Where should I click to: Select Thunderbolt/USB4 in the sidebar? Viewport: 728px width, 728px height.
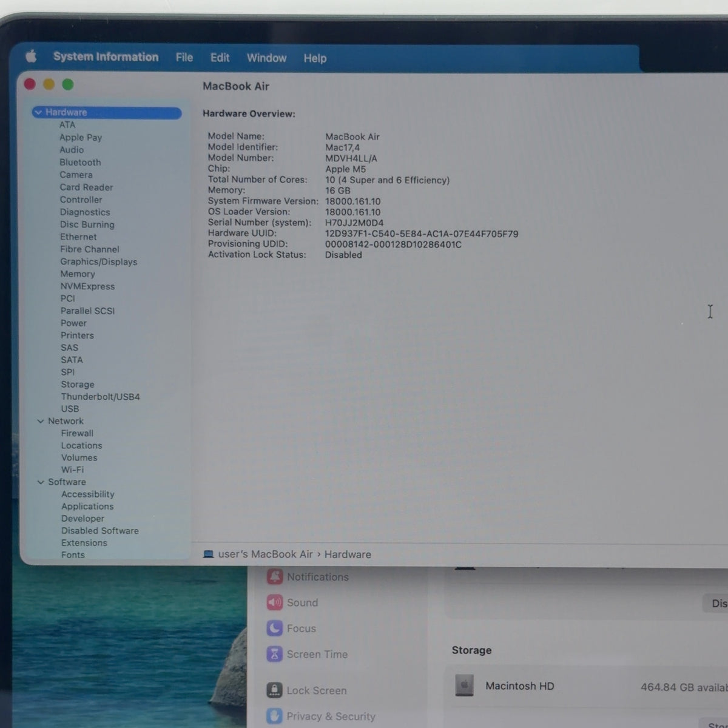click(100, 397)
